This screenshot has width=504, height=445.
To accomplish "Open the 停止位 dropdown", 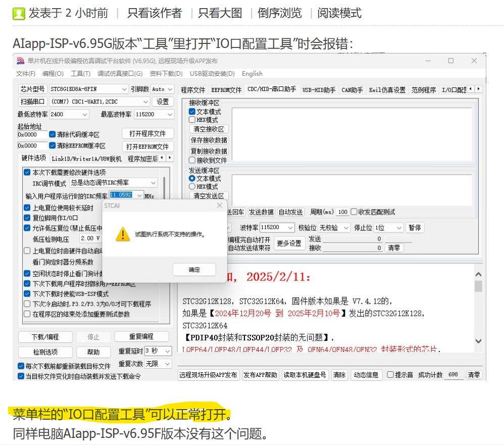I will click(x=399, y=228).
